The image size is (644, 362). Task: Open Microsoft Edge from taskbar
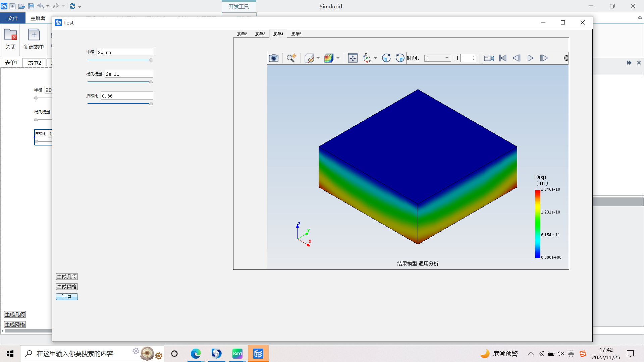(196, 354)
